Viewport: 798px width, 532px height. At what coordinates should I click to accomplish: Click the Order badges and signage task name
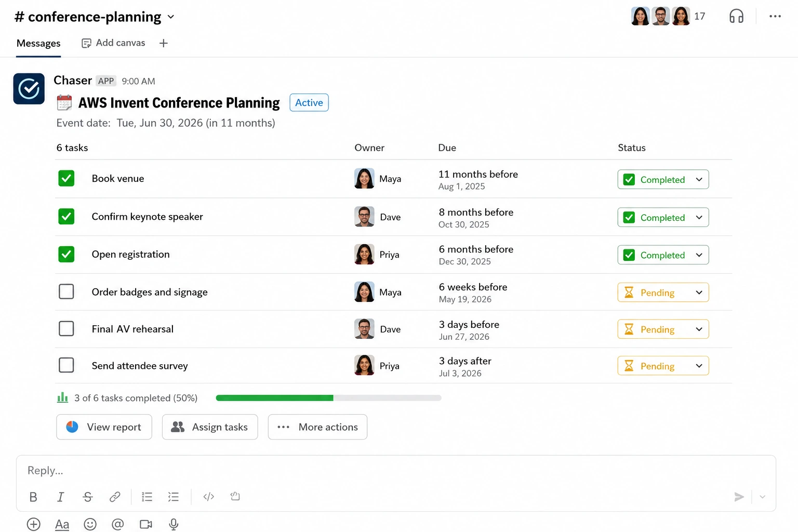150,292
